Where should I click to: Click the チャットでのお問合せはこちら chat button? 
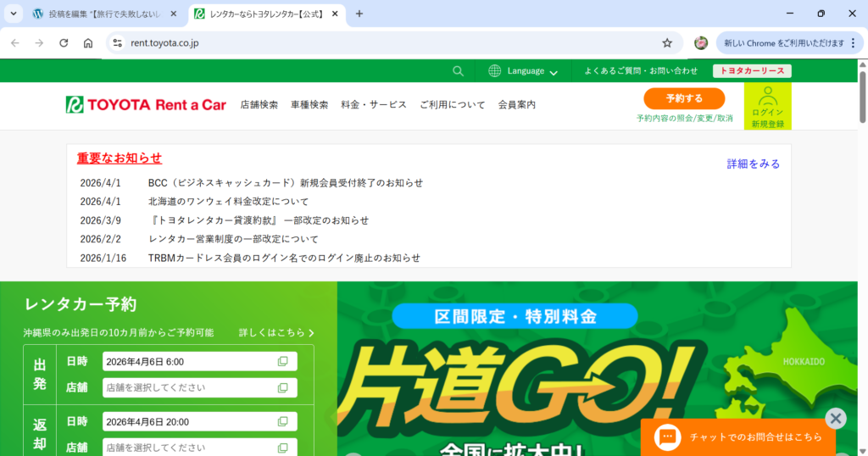[x=737, y=437]
